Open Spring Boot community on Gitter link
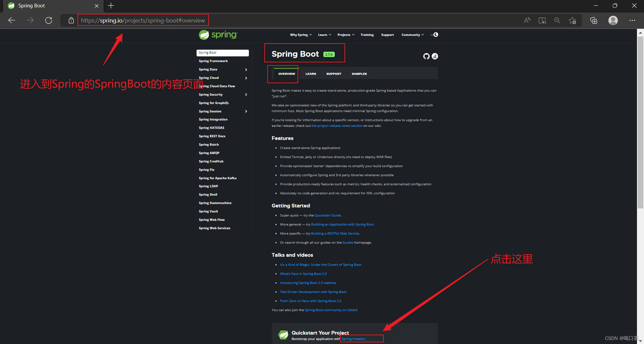Image resolution: width=644 pixels, height=344 pixels. (331, 310)
